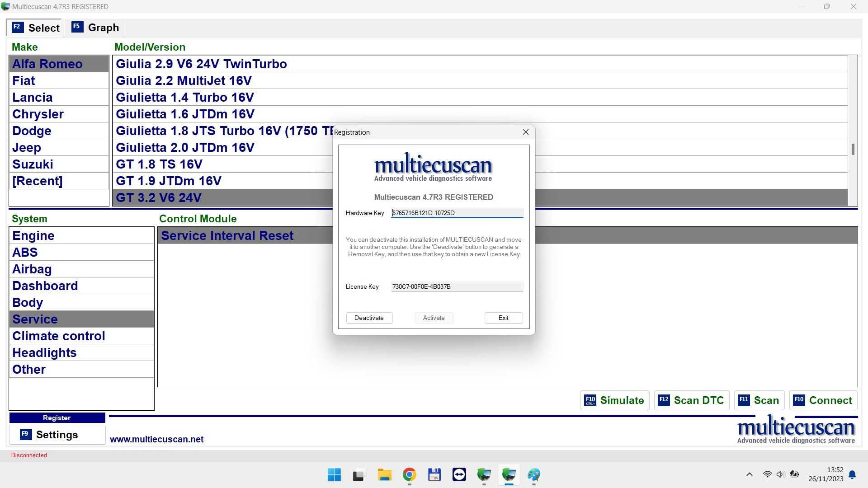Select Giulietta 1.6 JTDm 16V

click(480, 114)
